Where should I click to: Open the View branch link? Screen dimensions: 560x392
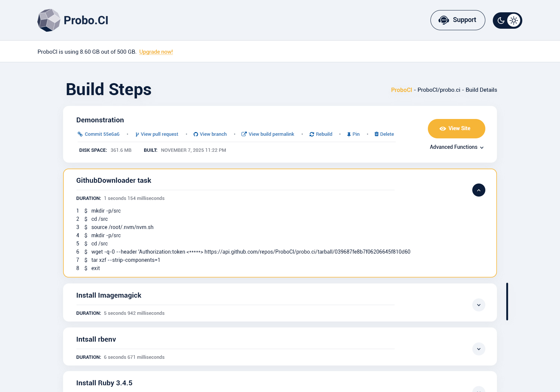coord(213,134)
